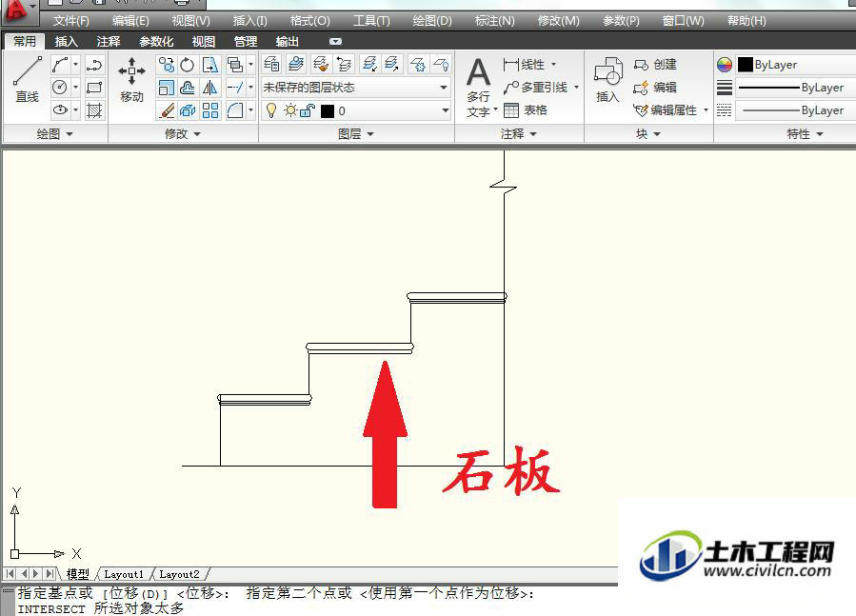Click the Mirror tool icon
This screenshot has width=856, height=616.
click(210, 88)
